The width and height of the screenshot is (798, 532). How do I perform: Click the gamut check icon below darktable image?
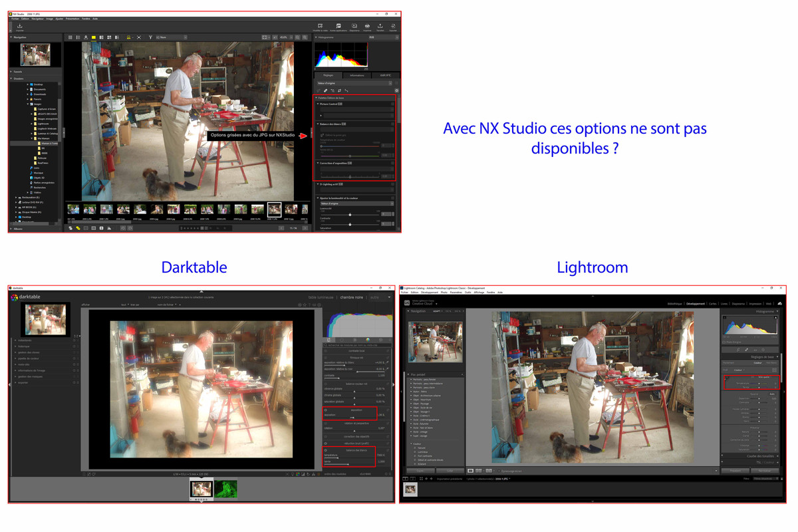coord(313,474)
